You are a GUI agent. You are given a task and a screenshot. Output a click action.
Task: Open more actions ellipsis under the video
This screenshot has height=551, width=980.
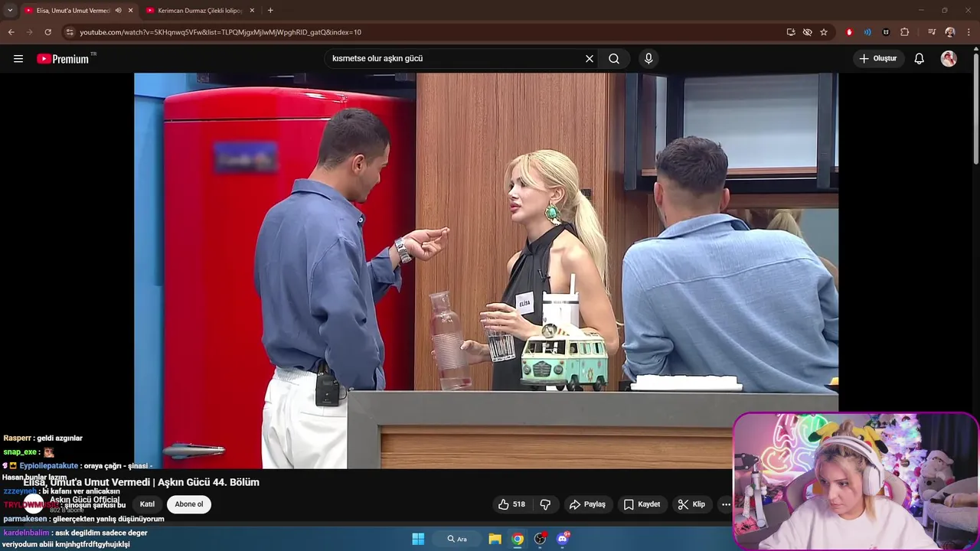[x=725, y=504]
